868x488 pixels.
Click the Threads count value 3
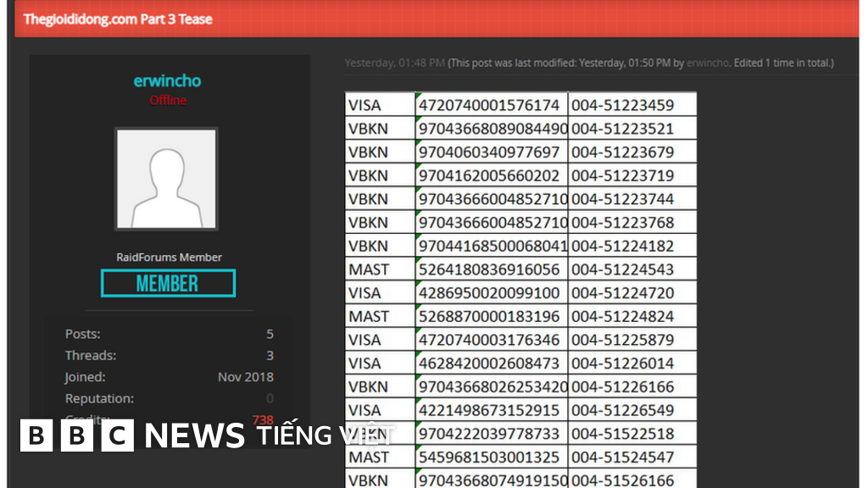click(x=270, y=356)
